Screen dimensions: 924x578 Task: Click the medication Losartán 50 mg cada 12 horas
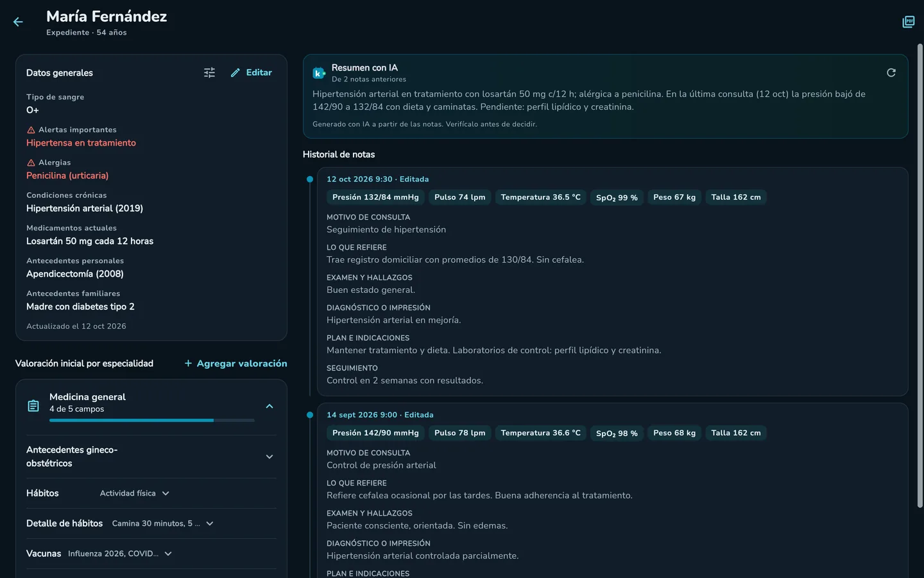click(90, 241)
